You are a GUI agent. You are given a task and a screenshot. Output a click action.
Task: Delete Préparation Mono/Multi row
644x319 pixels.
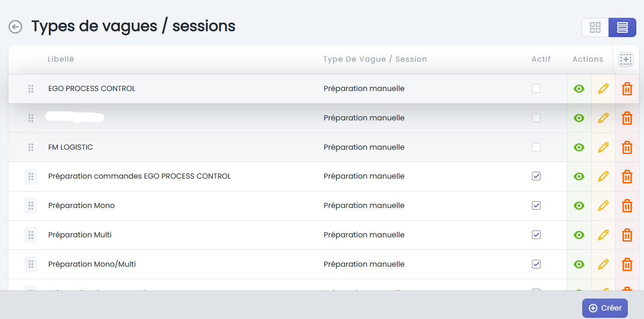(627, 264)
